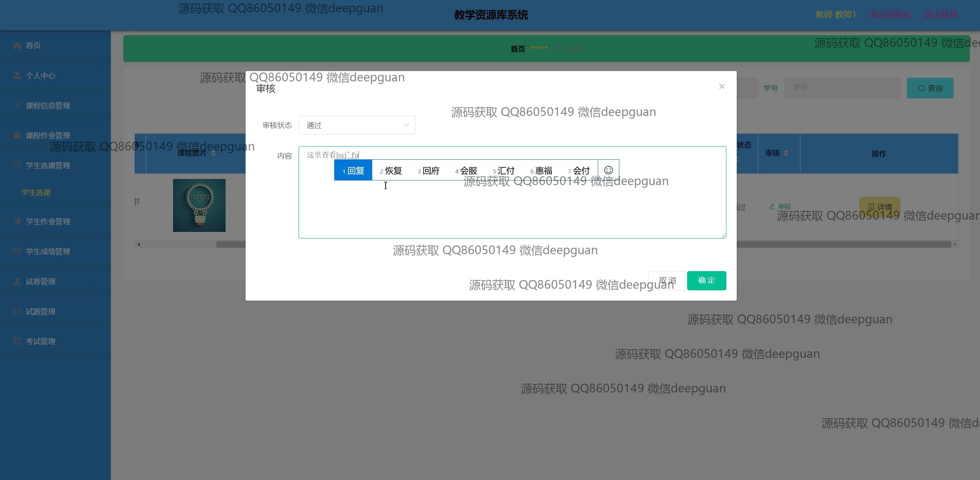
Task: Click the pencil icon next to 审核 action
Action: coord(772,207)
